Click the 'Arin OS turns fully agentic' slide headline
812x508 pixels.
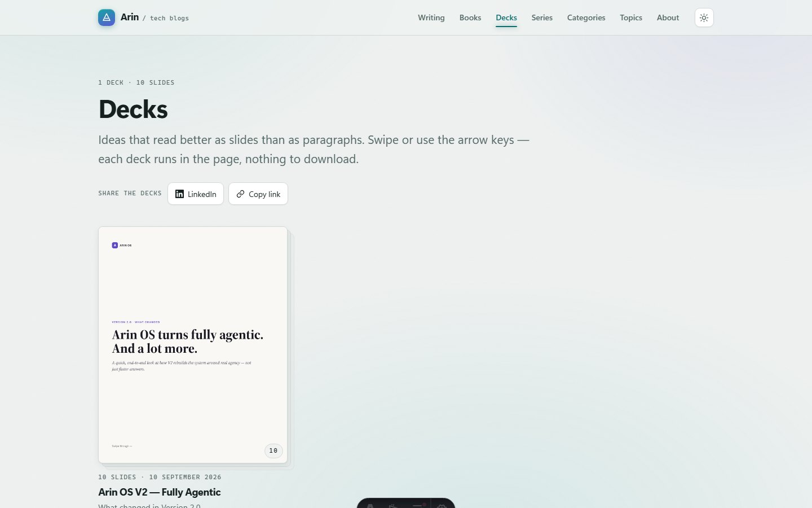click(x=188, y=341)
